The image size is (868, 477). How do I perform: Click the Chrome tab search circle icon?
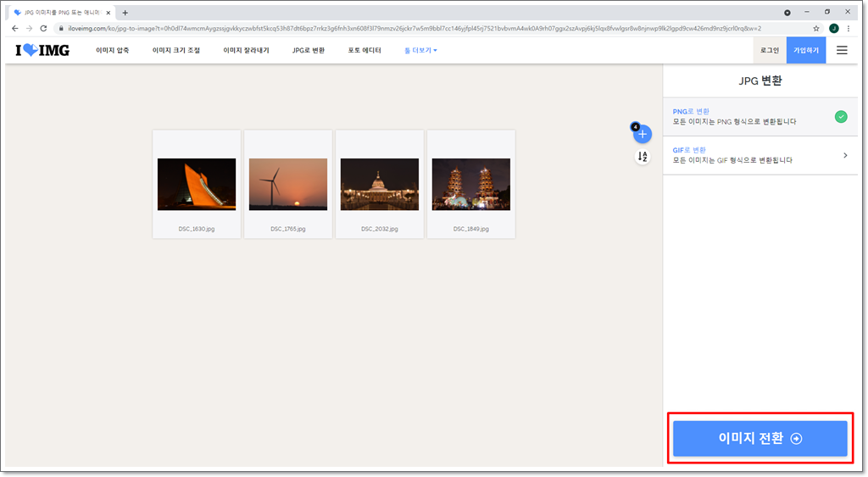point(787,12)
